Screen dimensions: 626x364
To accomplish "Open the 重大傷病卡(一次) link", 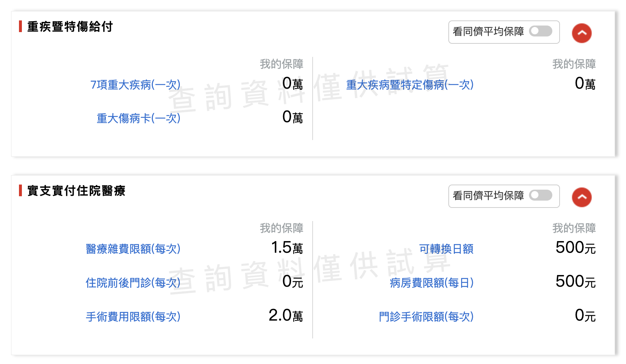I will point(138,118).
